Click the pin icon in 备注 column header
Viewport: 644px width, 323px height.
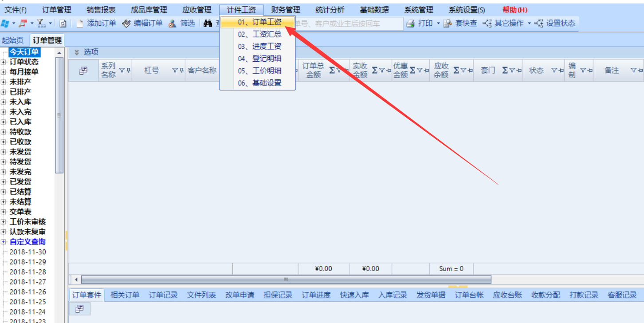click(640, 70)
